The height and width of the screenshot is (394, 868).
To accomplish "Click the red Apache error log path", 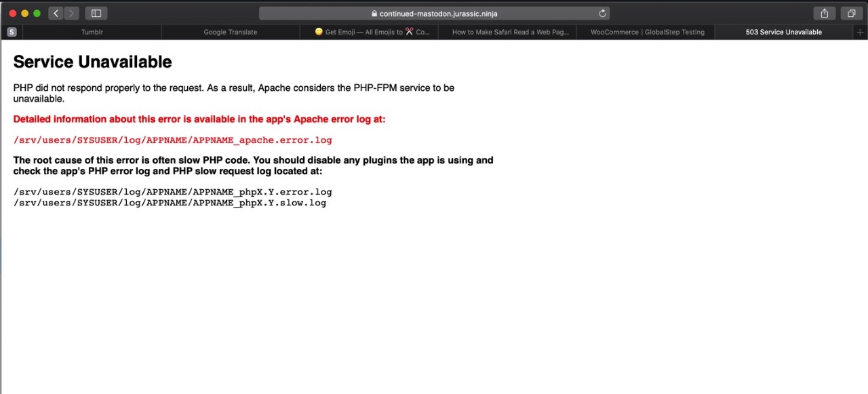I will (x=172, y=140).
